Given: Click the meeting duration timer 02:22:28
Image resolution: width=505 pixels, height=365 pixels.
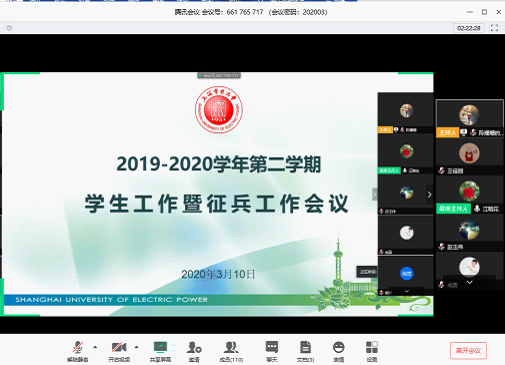Looking at the screenshot, I should (x=469, y=28).
